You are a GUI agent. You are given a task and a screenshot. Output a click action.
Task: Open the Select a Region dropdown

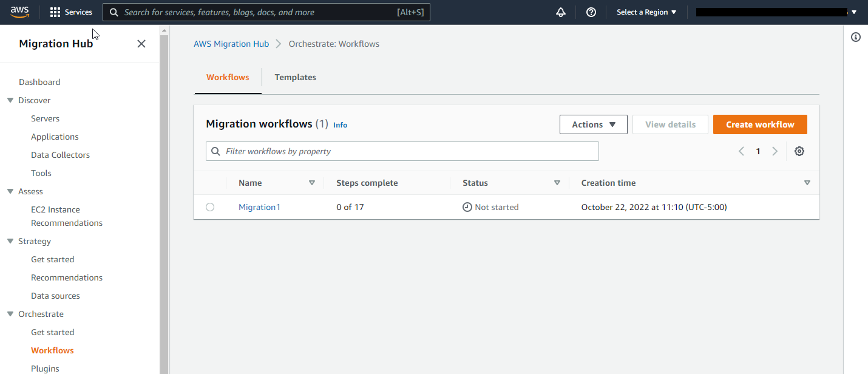pyautogui.click(x=646, y=12)
